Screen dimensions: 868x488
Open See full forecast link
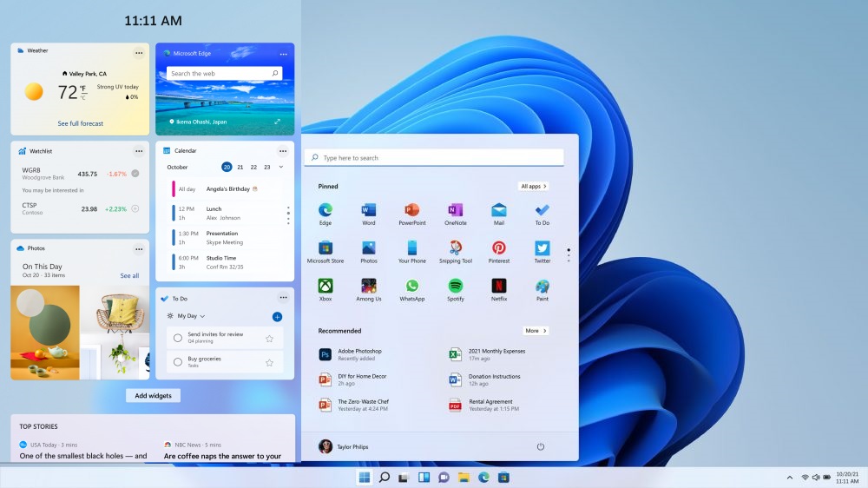point(80,123)
